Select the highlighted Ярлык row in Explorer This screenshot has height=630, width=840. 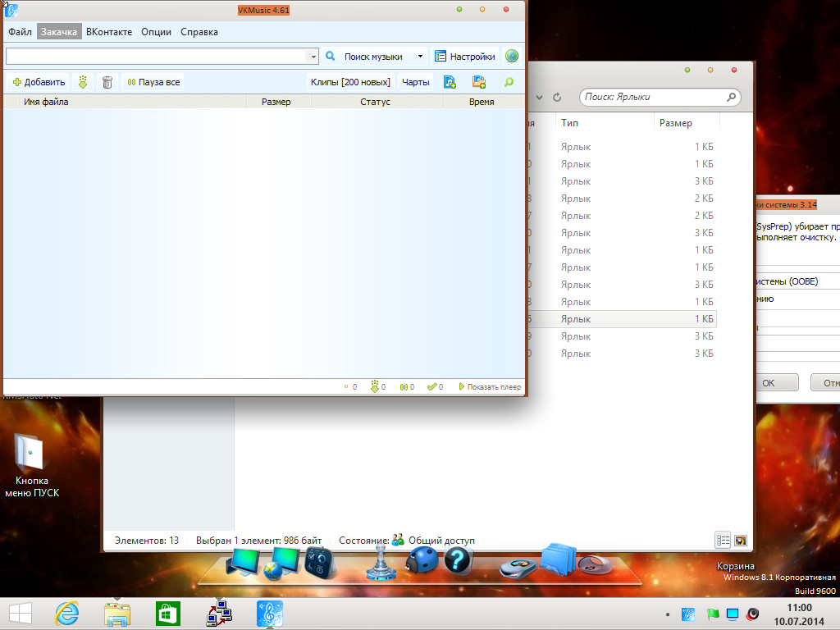(x=622, y=319)
